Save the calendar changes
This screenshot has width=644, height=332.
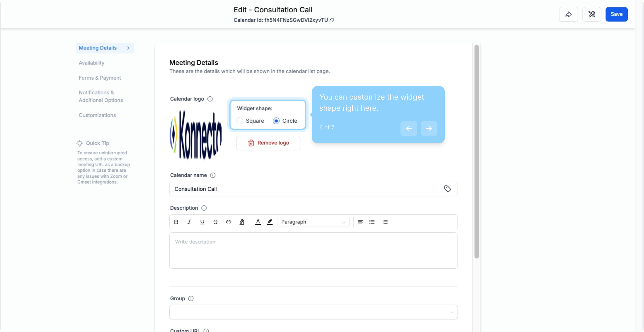point(616,14)
